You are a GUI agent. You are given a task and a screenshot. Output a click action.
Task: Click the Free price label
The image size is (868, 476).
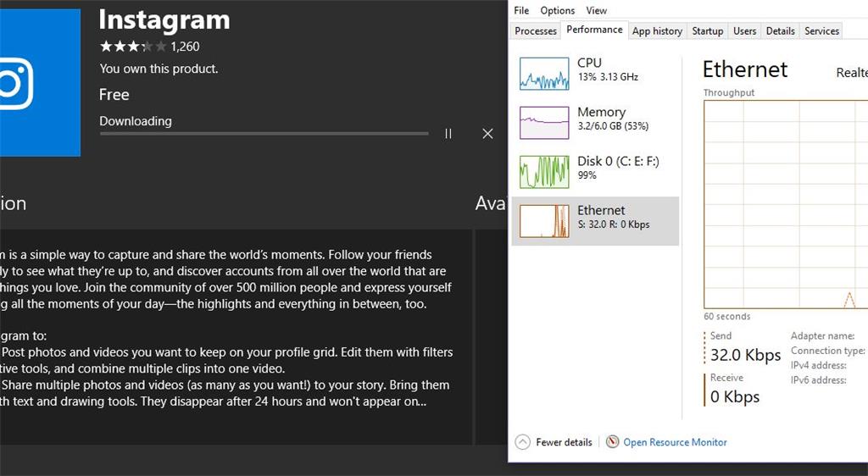pyautogui.click(x=114, y=95)
